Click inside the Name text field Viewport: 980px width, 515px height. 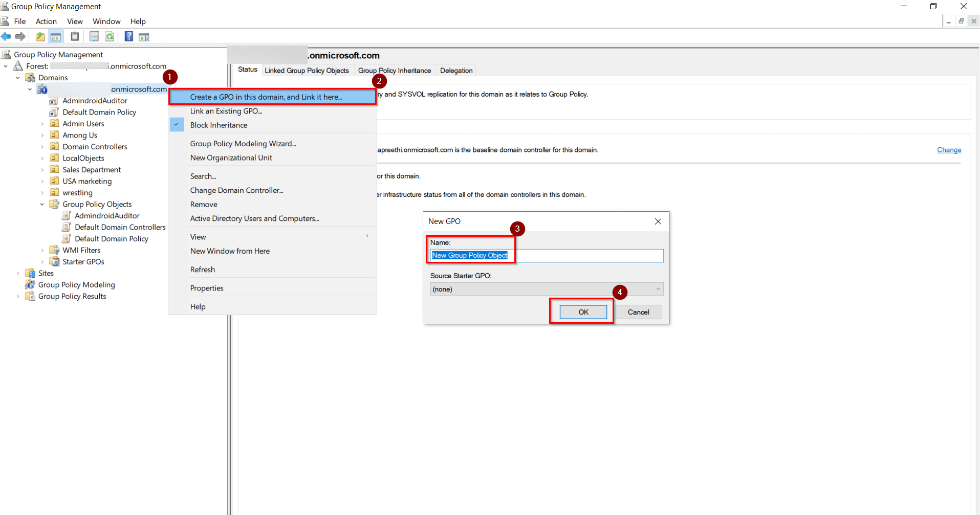[563, 255]
